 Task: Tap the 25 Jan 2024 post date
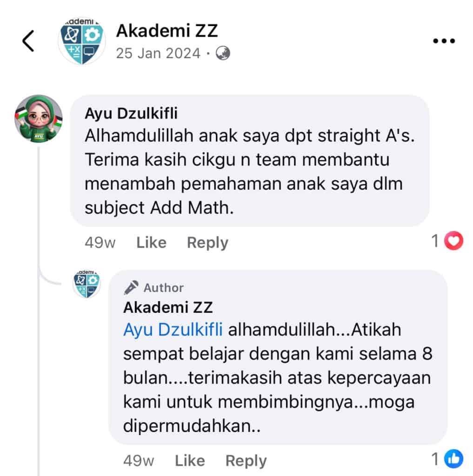tap(158, 53)
